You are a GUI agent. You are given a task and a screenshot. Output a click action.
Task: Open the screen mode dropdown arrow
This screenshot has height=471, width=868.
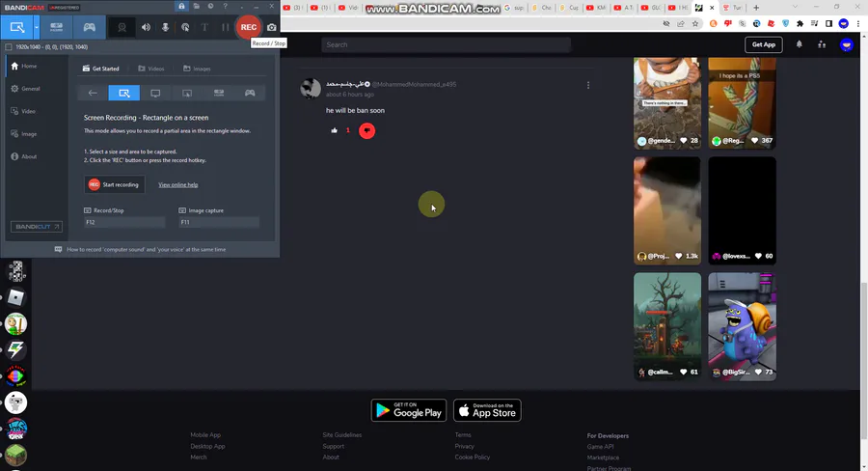(37, 27)
